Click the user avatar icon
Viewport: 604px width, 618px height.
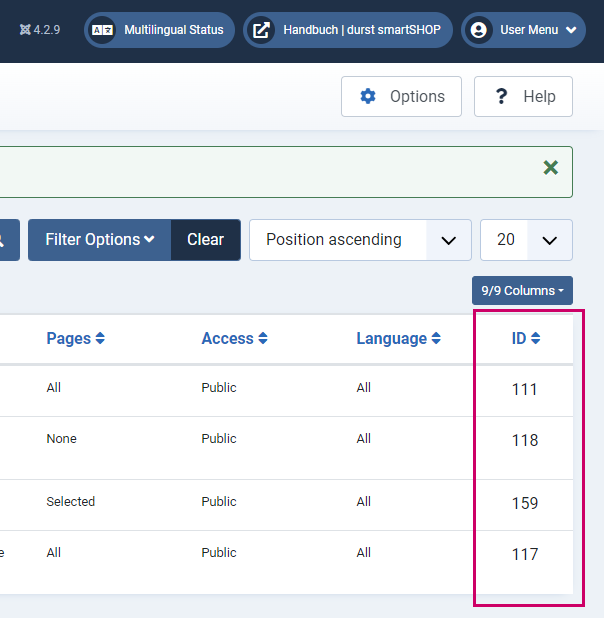pos(479,30)
